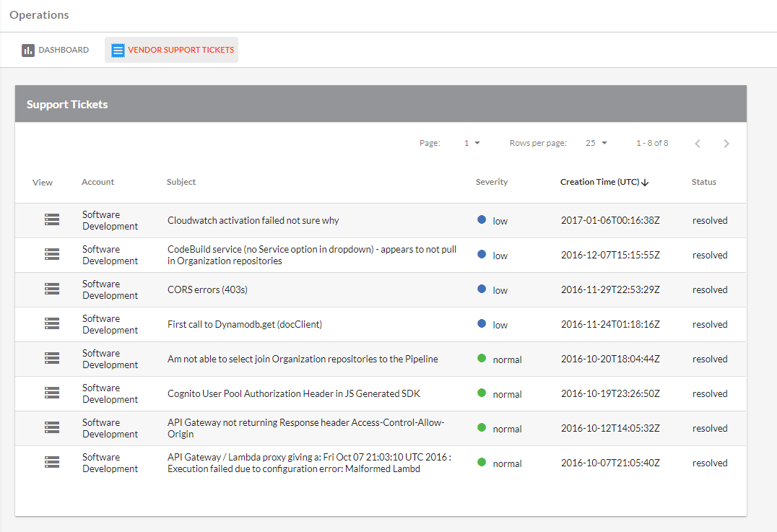Click subject 'CORS errors (403s)'
The width and height of the screenshot is (777, 532).
click(x=207, y=289)
